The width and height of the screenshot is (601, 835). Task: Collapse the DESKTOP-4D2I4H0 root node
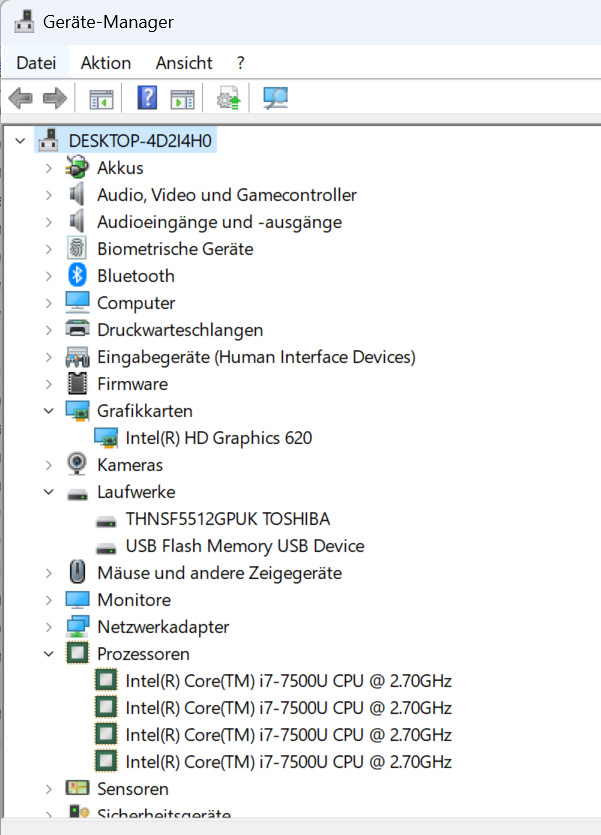tap(20, 141)
